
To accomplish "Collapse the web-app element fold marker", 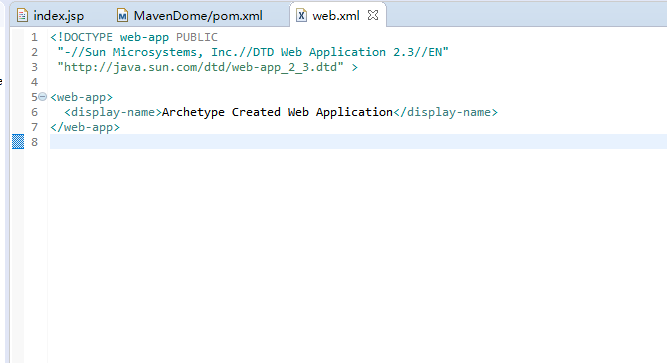I will (x=43, y=97).
